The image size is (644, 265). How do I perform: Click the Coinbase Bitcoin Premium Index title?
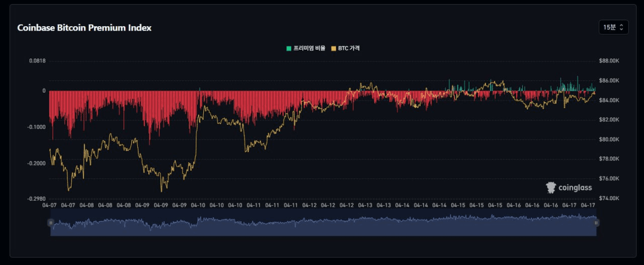(x=85, y=28)
